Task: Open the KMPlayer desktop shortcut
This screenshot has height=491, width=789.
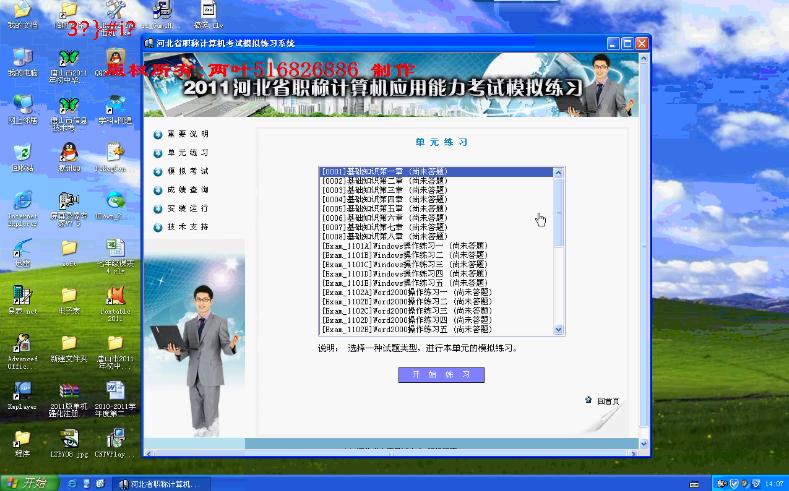Action: (22, 392)
